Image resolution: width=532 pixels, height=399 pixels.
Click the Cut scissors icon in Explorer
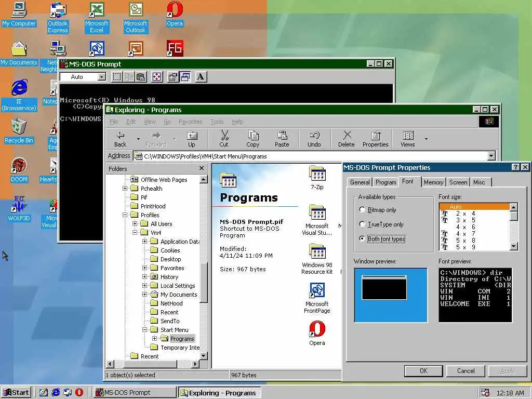[x=224, y=139]
